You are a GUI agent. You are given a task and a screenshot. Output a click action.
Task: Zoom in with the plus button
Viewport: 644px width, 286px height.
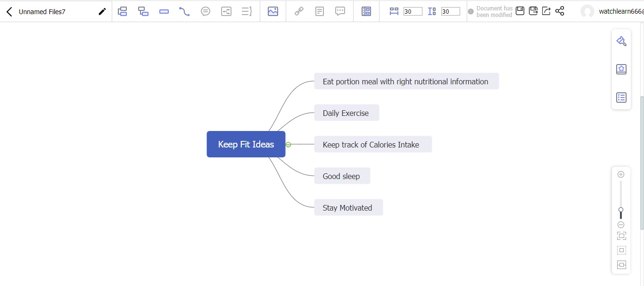[x=621, y=174]
